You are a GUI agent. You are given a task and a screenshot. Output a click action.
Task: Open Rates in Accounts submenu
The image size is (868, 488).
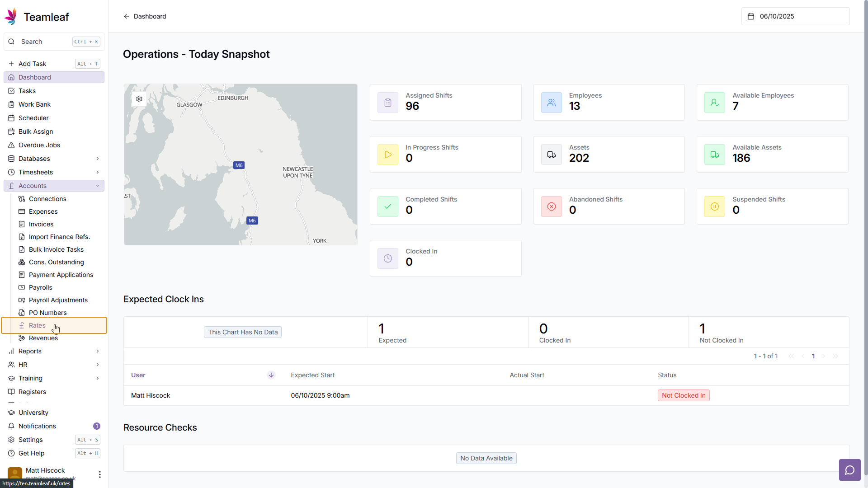(x=37, y=325)
